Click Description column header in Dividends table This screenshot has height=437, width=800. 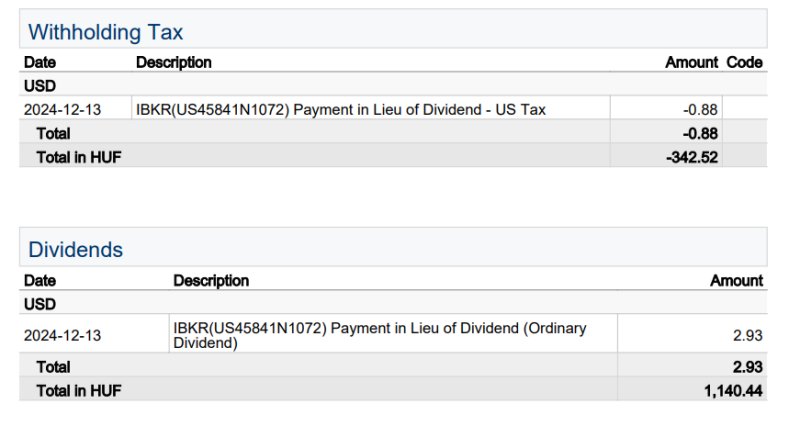(x=211, y=281)
